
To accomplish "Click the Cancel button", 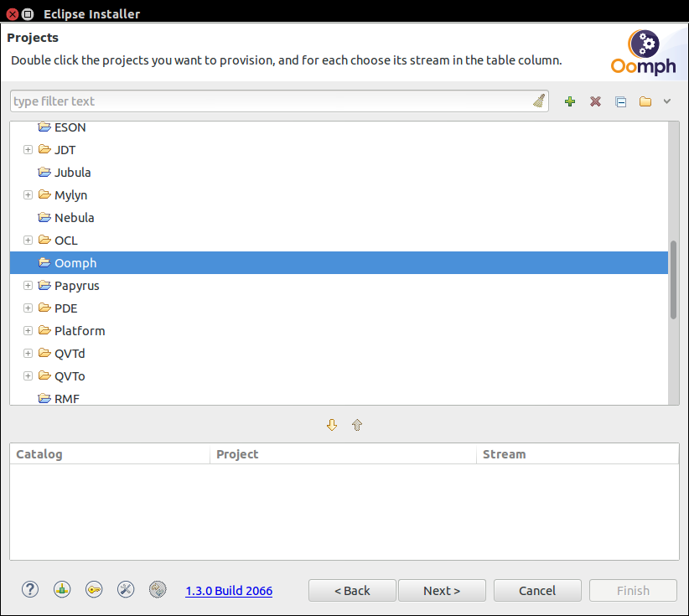I will coord(537,590).
